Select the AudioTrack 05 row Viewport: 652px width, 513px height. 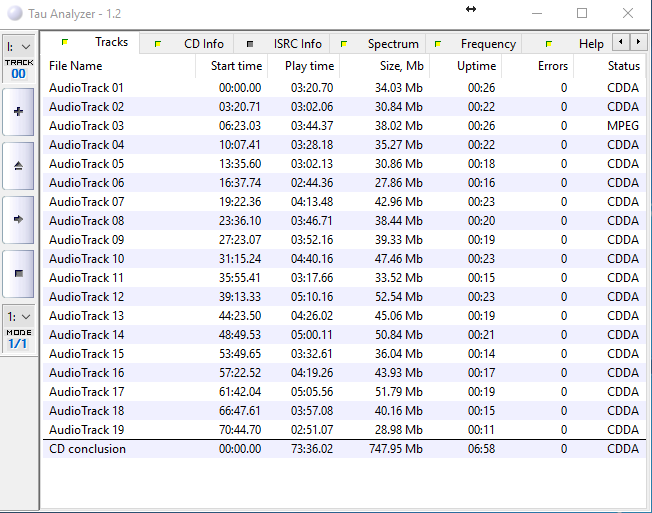(344, 164)
